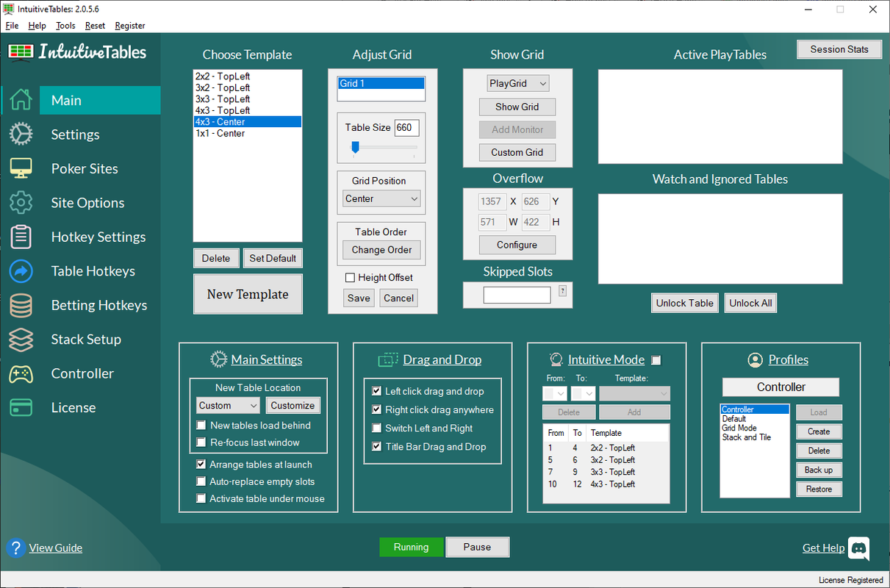This screenshot has height=588, width=890.
Task: Click the License card icon
Action: point(21,407)
